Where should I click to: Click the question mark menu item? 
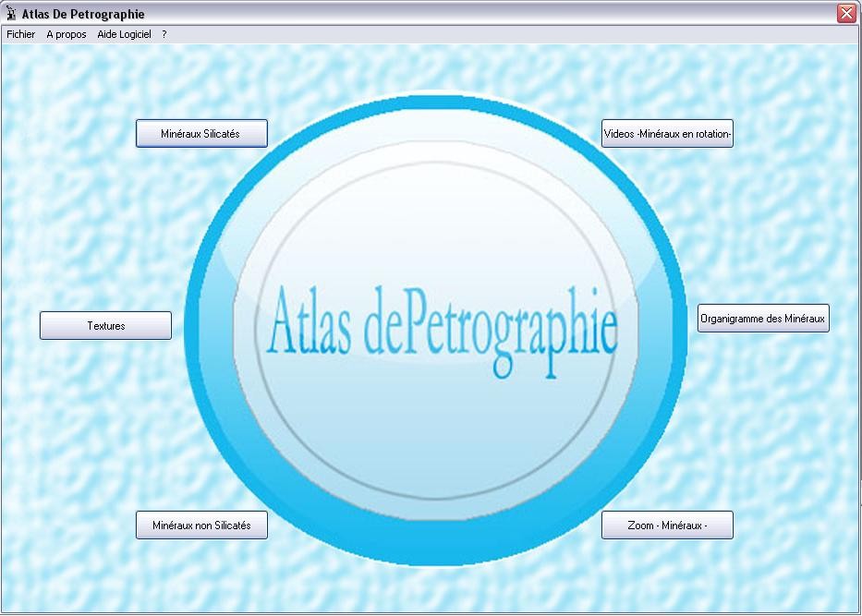(164, 34)
